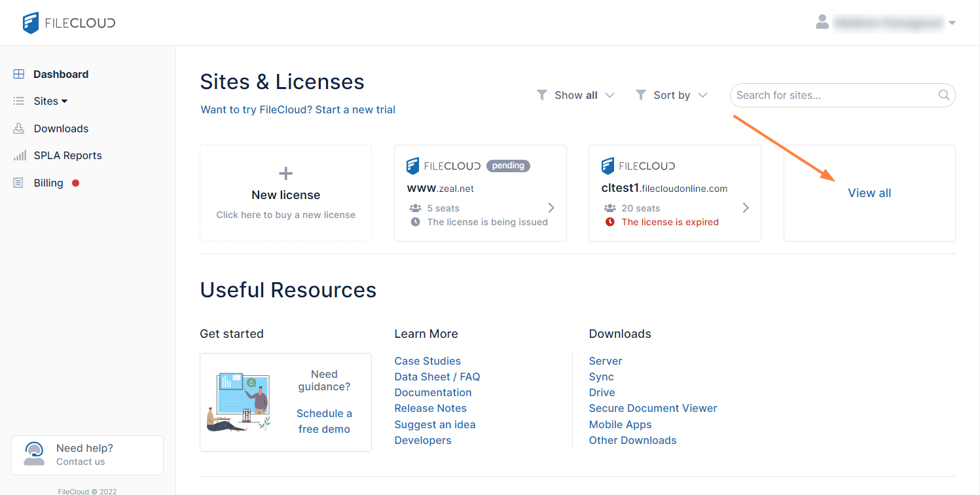980x495 pixels.
Task: Expand details for the cltest1 license
Action: pos(746,207)
